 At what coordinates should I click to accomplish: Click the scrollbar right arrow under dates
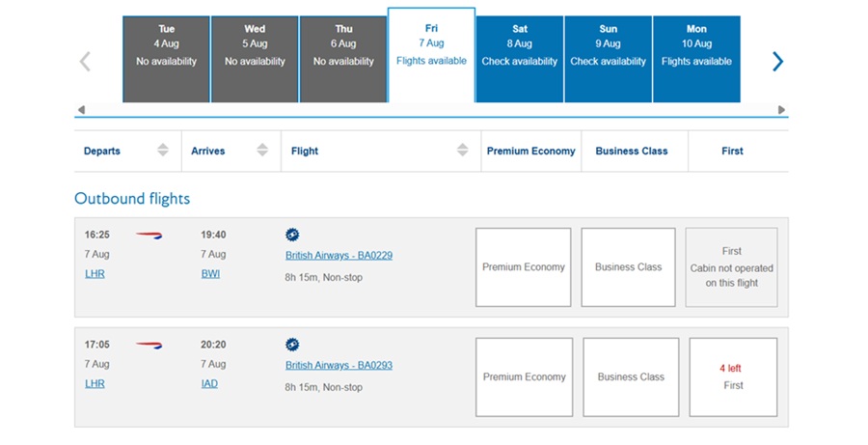781,110
